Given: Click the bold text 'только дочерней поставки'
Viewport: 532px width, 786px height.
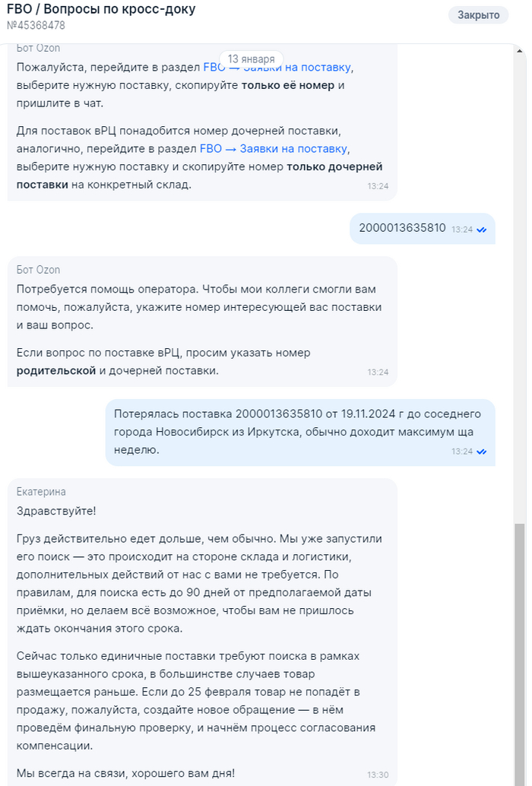Looking at the screenshot, I should (x=199, y=176).
